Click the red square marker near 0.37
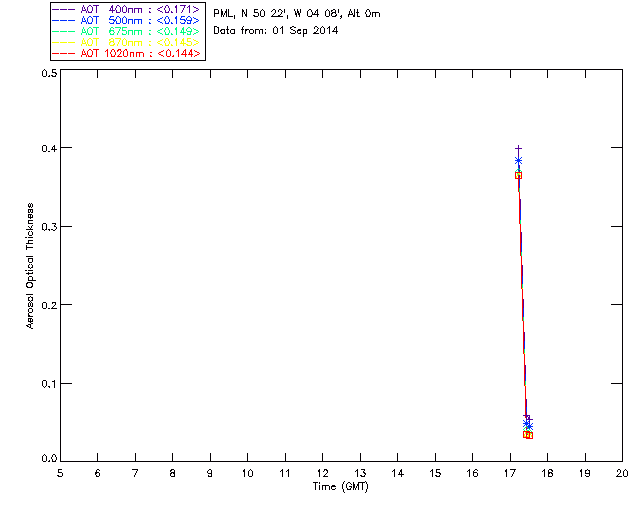This screenshot has height=512, width=640. [x=518, y=175]
